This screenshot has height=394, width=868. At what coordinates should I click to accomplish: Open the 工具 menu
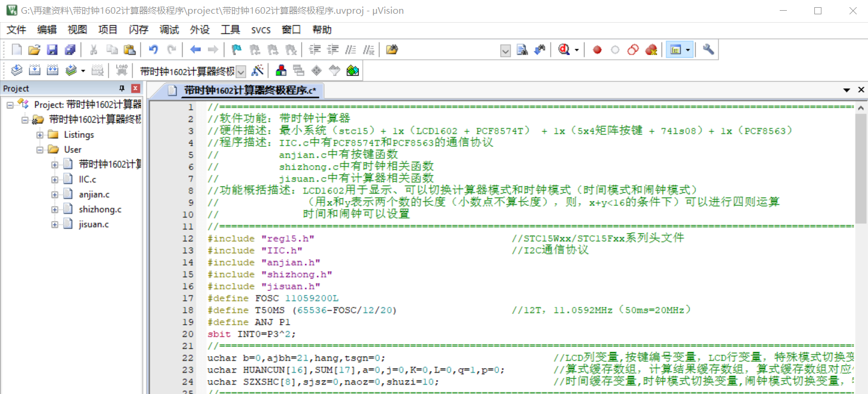pyautogui.click(x=230, y=30)
